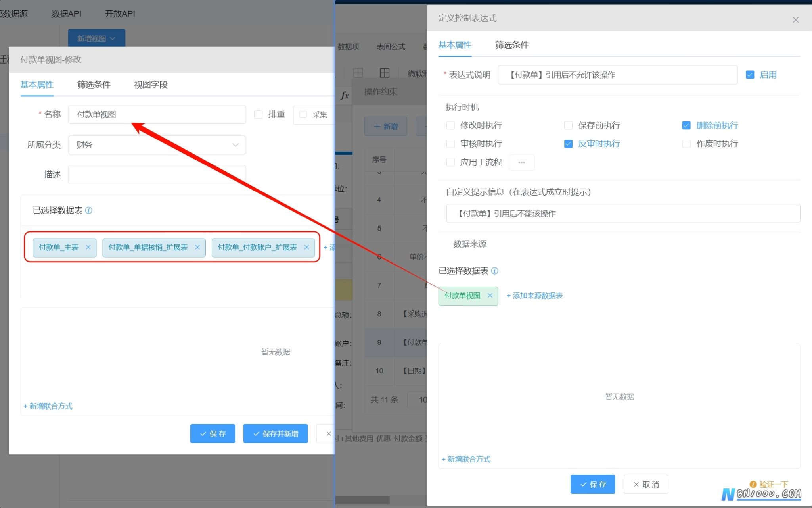Select row 9 in 操作约束 table
The image size is (812, 508).
pos(396,342)
